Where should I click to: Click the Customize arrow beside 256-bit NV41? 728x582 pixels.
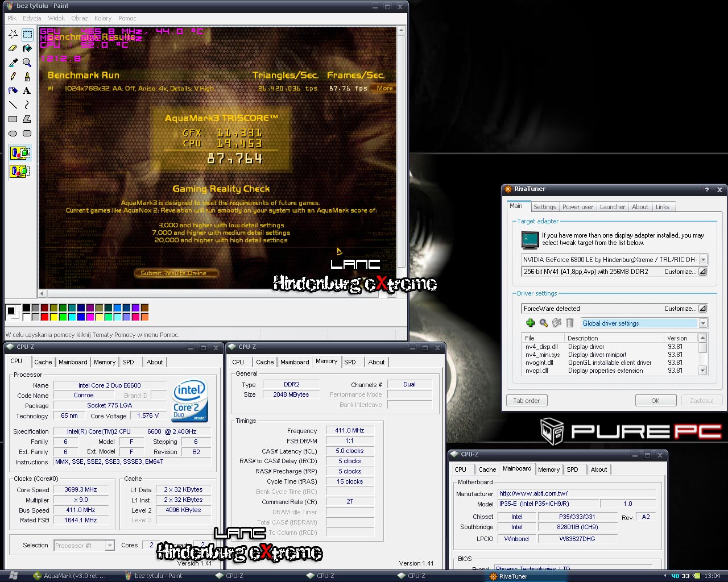[702, 272]
